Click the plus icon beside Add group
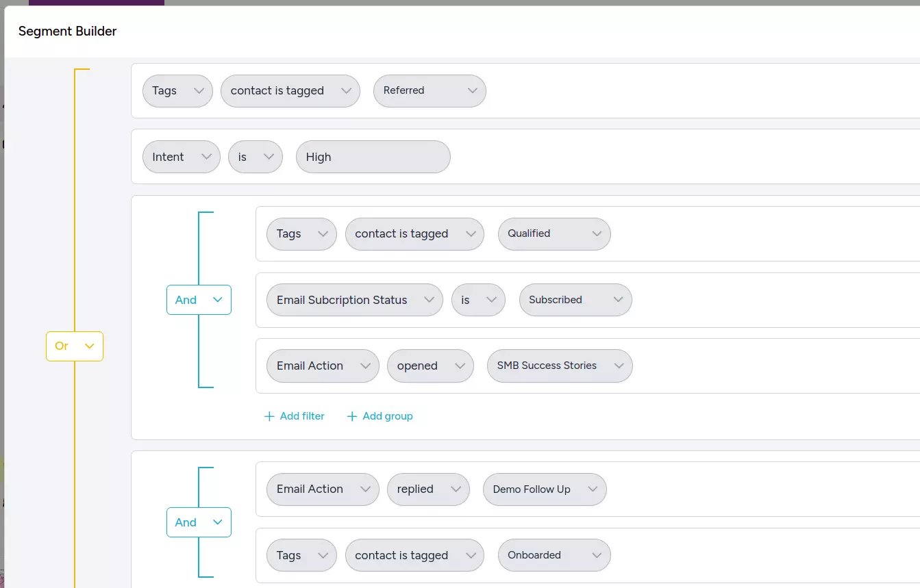Viewport: 920px width, 588px height. click(352, 416)
